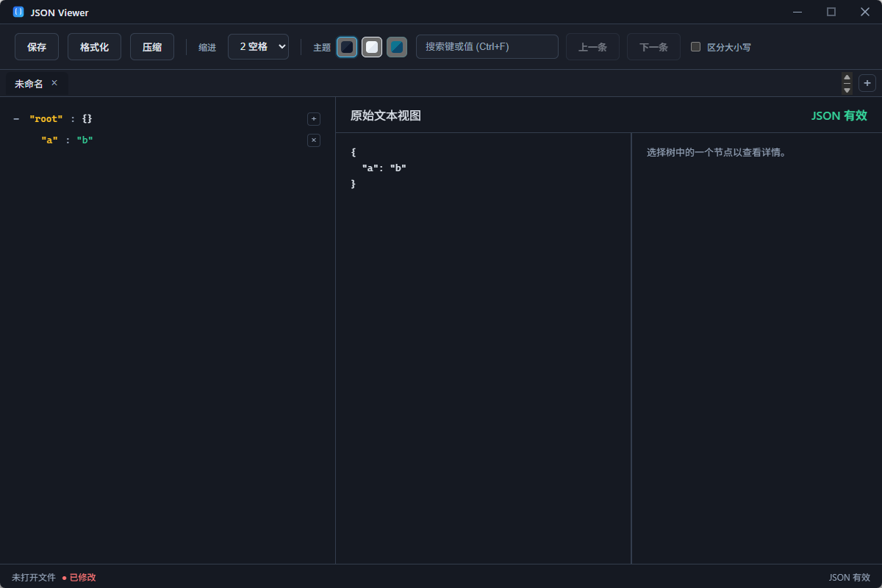Open a new tab with the plus icon
Image resolution: width=882 pixels, height=588 pixels.
867,83
